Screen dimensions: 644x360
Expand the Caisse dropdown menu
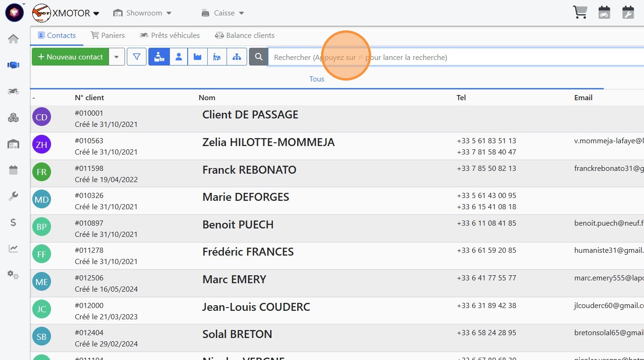[223, 13]
